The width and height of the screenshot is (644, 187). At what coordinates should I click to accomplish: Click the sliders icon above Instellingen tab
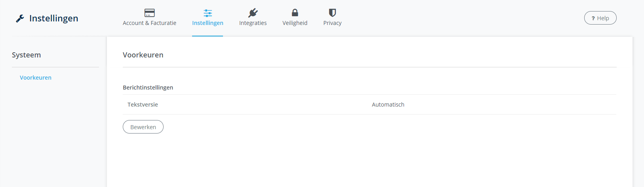pyautogui.click(x=208, y=13)
